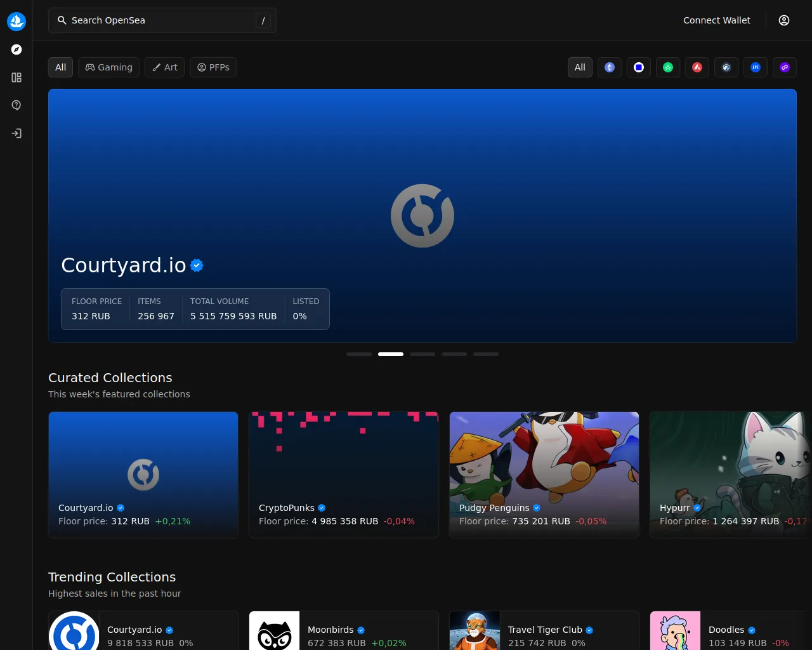Screen dimensions: 812x650
Task: Open CryptoPunks collection name link
Action: [287, 508]
